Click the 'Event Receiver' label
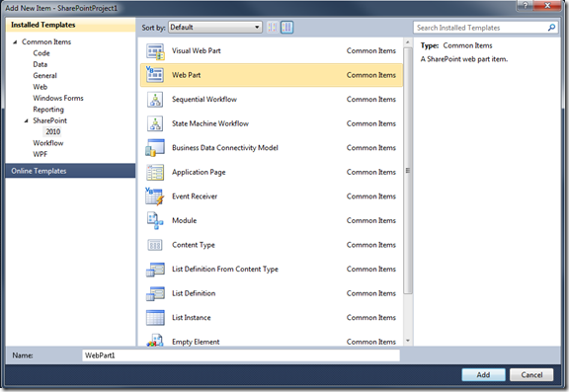The height and width of the screenshot is (392, 569). coord(195,196)
